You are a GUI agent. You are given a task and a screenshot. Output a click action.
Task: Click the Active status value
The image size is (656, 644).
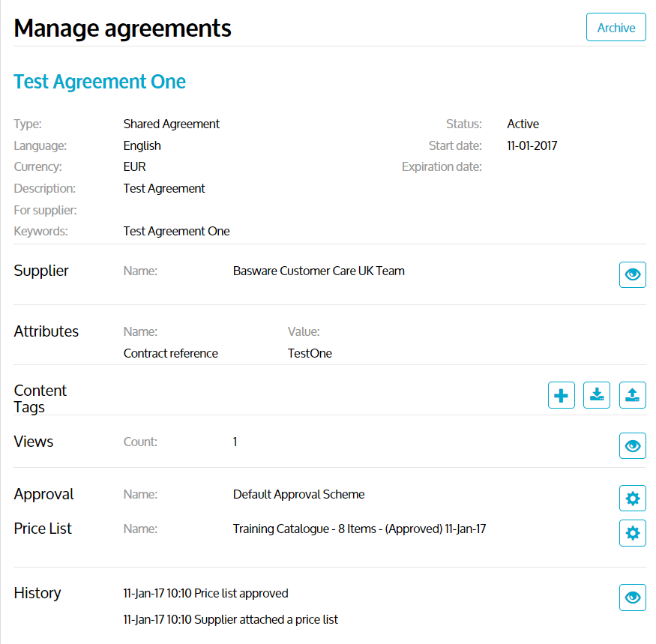click(523, 124)
